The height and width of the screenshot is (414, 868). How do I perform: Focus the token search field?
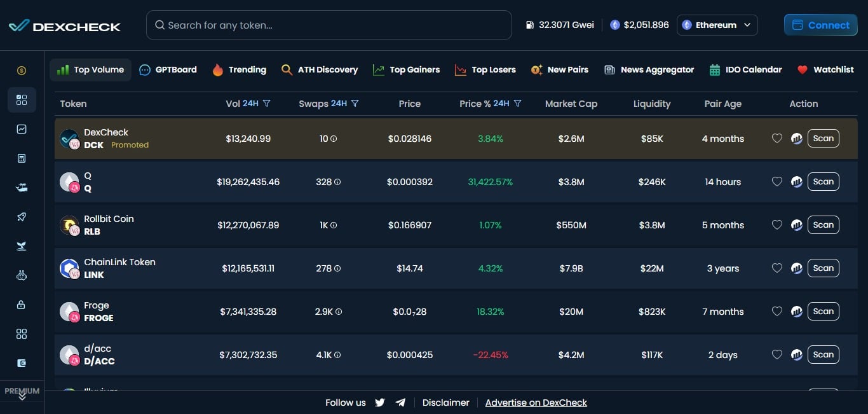click(x=329, y=25)
